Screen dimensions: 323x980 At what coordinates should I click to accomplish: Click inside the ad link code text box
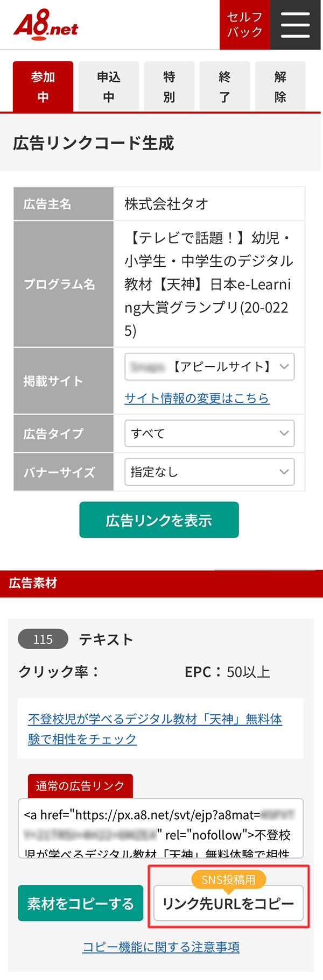(x=160, y=828)
